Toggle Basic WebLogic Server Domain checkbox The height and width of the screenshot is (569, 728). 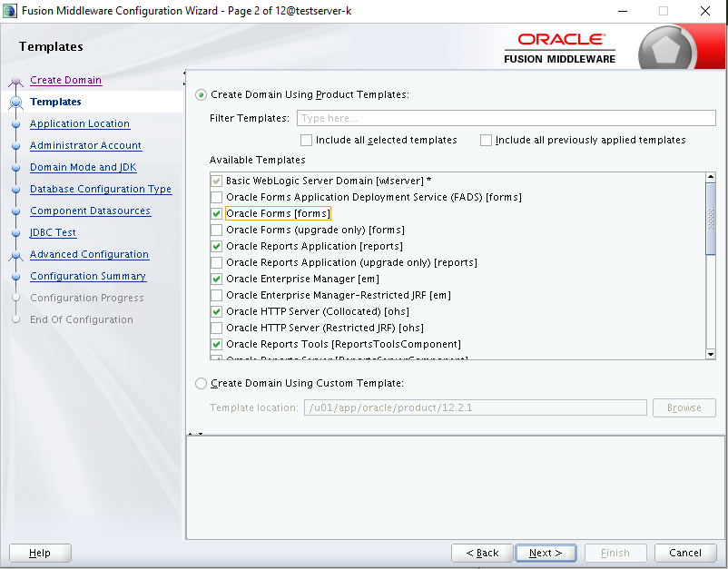point(216,181)
